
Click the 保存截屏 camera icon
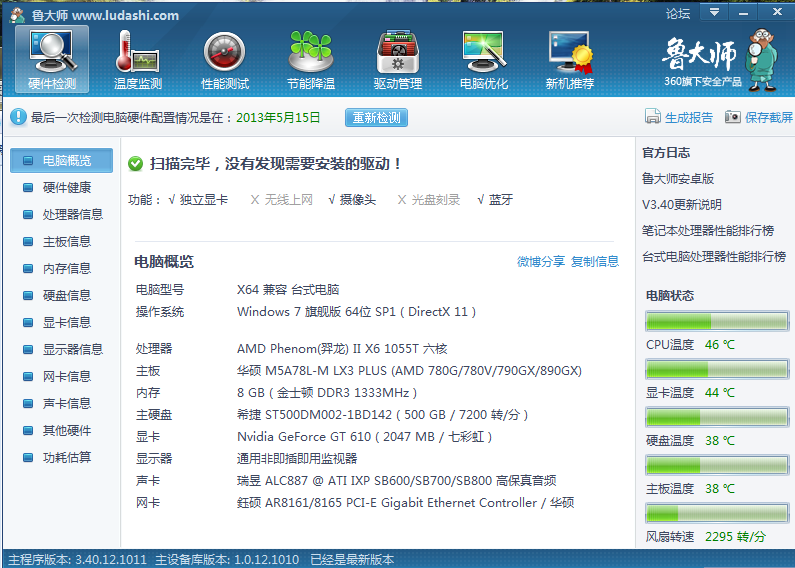pos(733,117)
